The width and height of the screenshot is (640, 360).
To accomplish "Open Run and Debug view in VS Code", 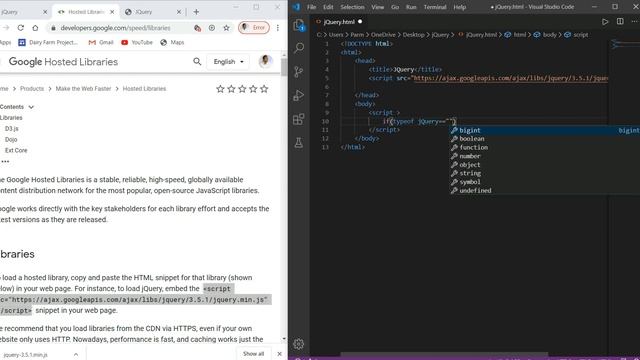I will point(299,96).
